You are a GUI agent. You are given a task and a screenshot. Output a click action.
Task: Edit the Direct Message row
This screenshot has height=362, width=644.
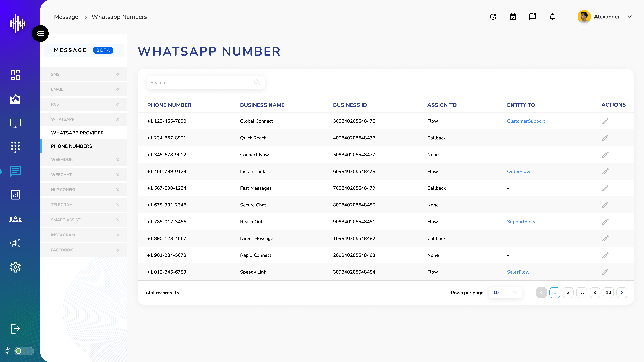tap(605, 238)
